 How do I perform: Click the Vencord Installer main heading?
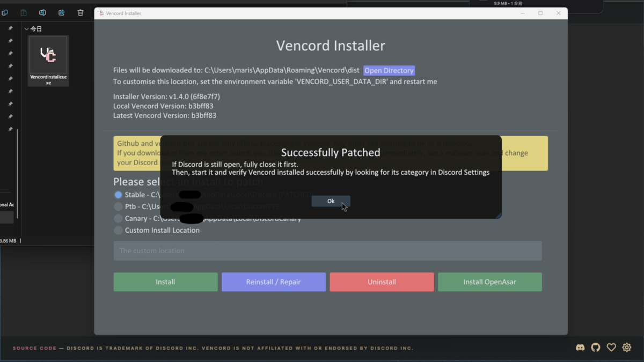point(331,46)
